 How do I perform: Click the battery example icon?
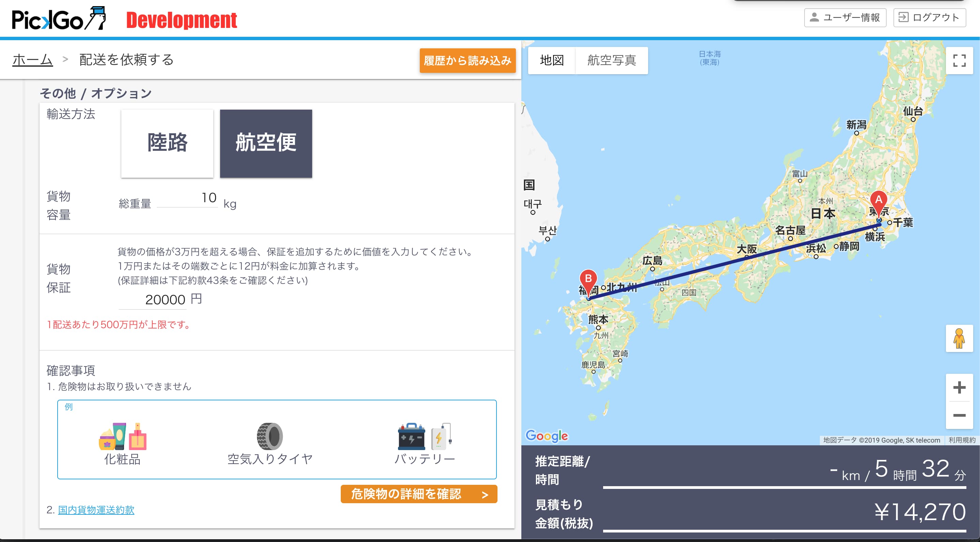click(x=424, y=436)
